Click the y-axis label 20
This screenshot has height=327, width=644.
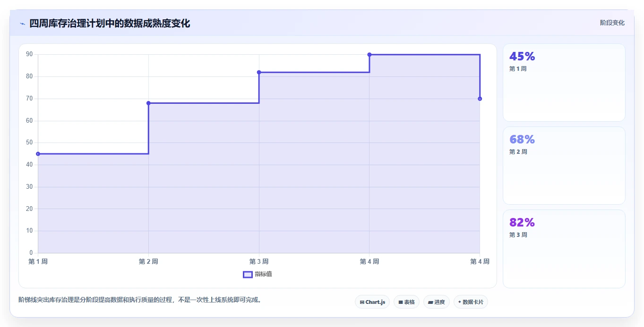coord(29,209)
